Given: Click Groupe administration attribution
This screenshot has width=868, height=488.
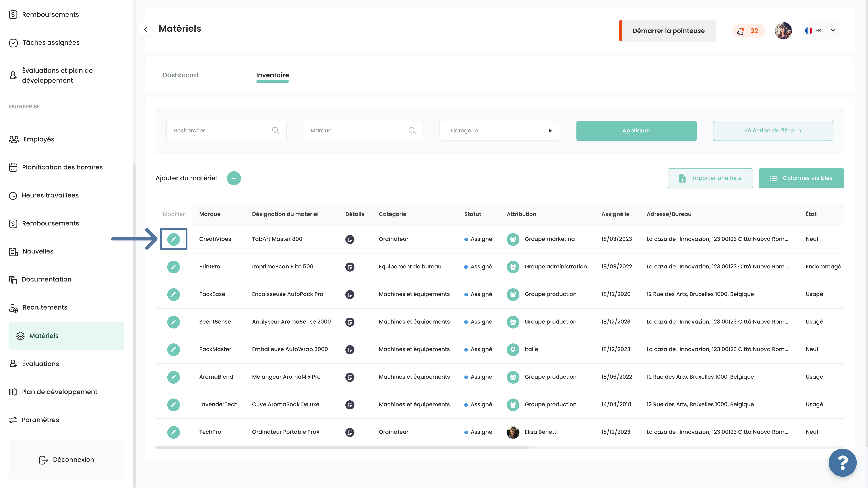Looking at the screenshot, I should (x=556, y=267).
